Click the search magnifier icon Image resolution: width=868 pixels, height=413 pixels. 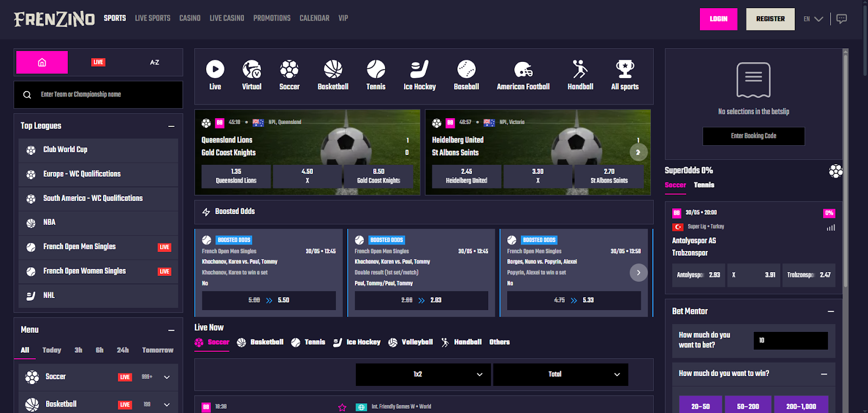click(27, 95)
